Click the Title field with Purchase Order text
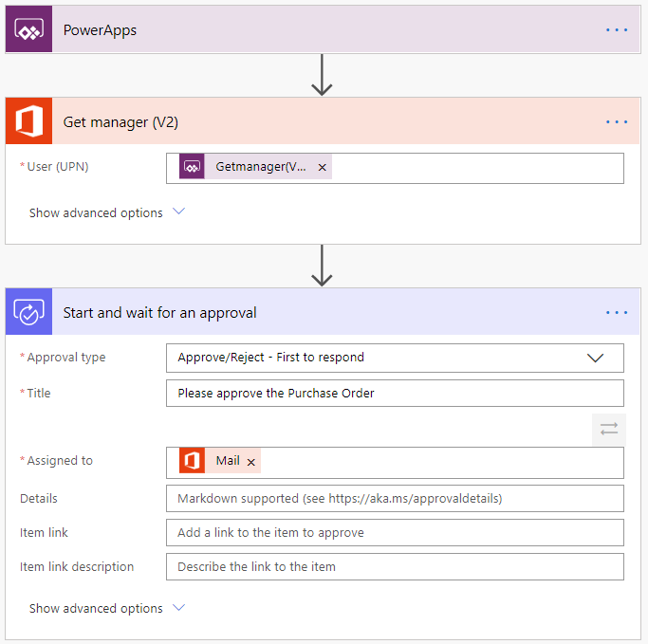Viewport: 648px width, 644px height. pyautogui.click(x=395, y=394)
